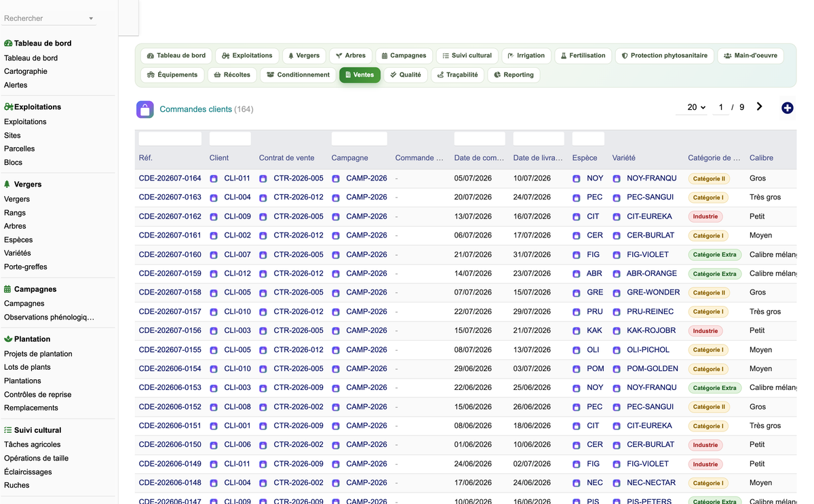Click the Espèce column filter field
The width and height of the screenshot is (814, 504).
tap(588, 138)
